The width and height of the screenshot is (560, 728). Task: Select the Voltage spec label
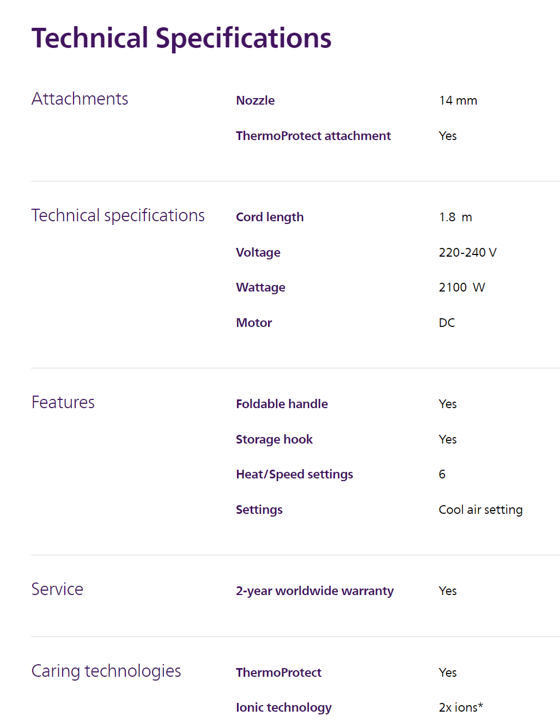click(258, 252)
